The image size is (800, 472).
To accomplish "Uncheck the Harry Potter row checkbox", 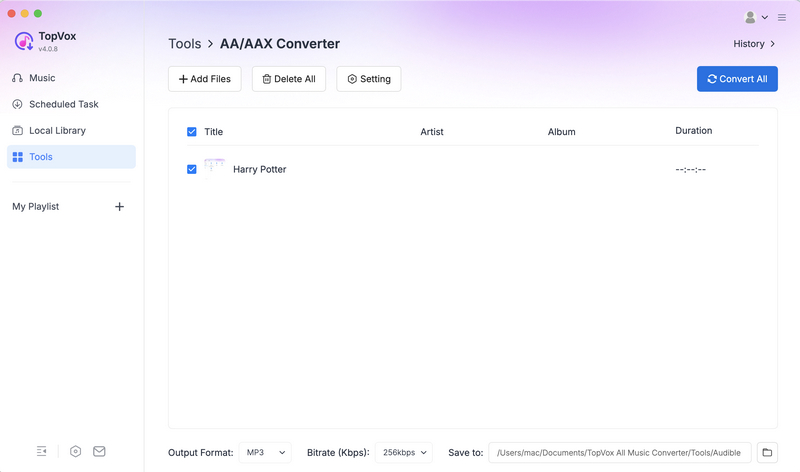I will (192, 169).
